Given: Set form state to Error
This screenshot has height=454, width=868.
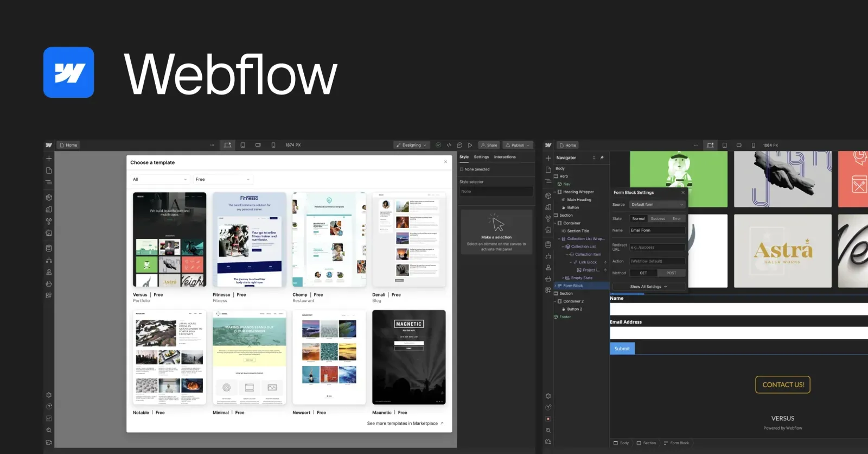Looking at the screenshot, I should click(676, 218).
